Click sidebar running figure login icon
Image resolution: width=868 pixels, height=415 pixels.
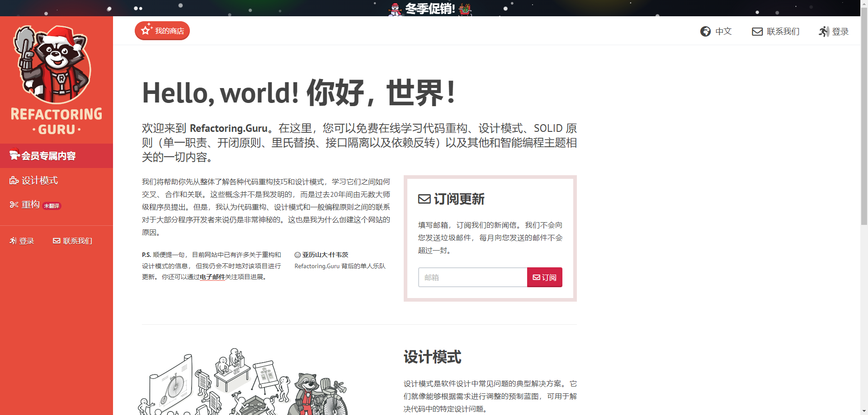[13, 241]
